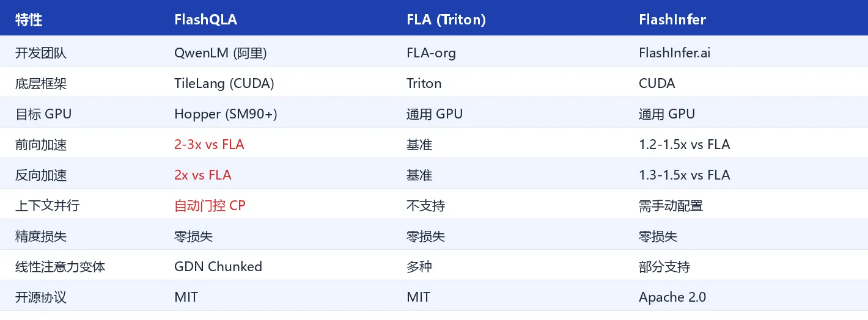Click the '不支持' cell
Screen dimensions: 868x320
pyautogui.click(x=425, y=206)
